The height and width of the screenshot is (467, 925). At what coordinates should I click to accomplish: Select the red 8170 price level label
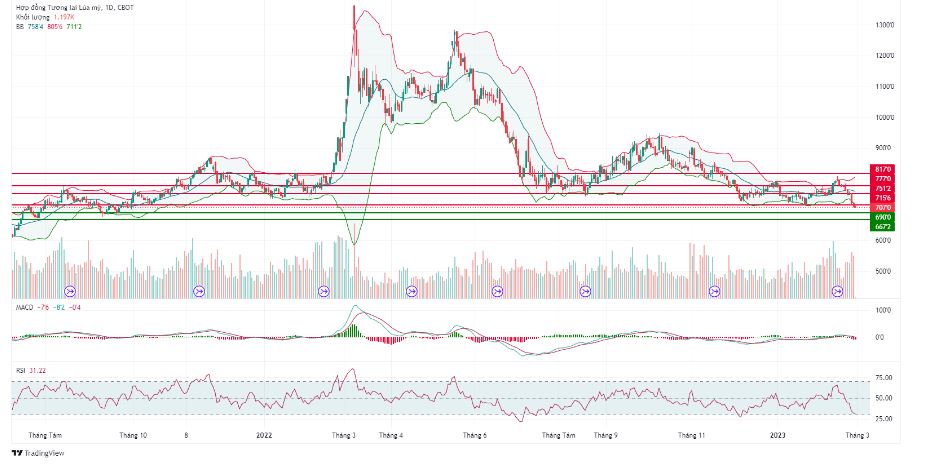tap(883, 169)
